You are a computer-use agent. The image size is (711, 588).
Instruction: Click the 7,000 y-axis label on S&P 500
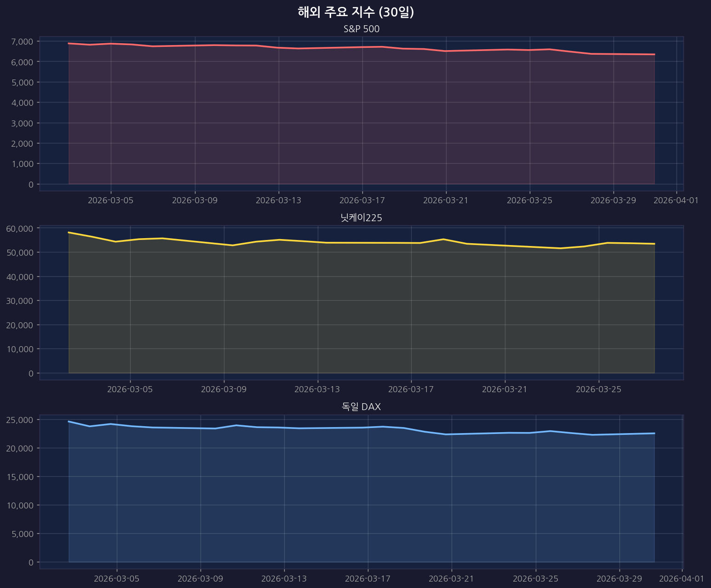pos(22,41)
